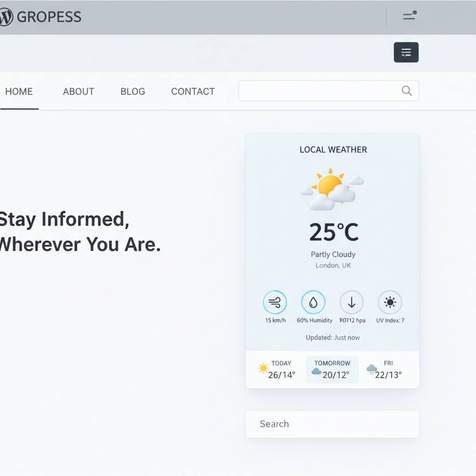476x476 pixels.
Task: Open the dark filter menu button
Action: (x=406, y=52)
